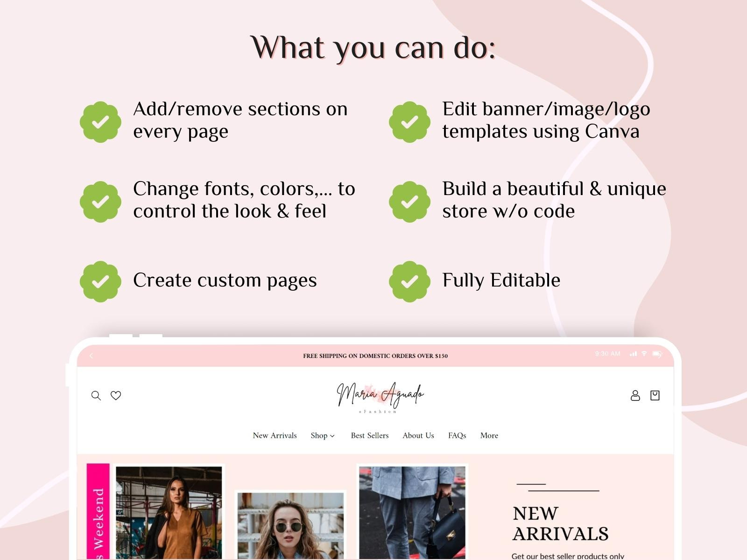Select New Arrivals in the navigation menu
This screenshot has width=747, height=560.
(x=275, y=435)
